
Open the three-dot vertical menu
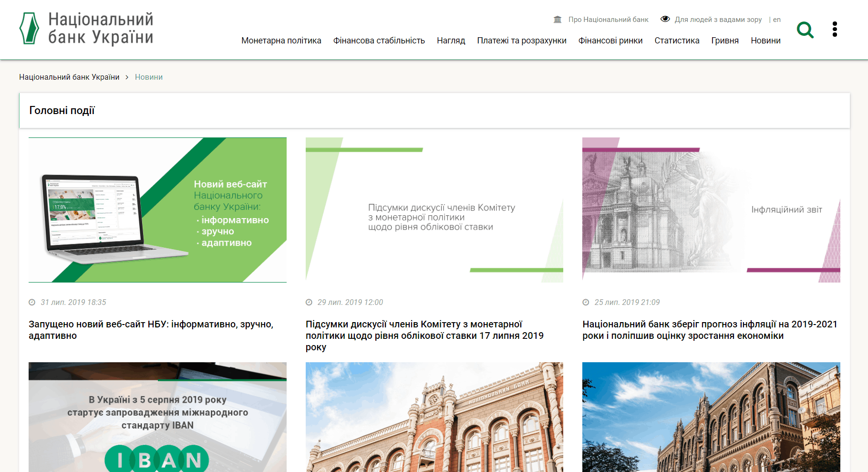(835, 29)
